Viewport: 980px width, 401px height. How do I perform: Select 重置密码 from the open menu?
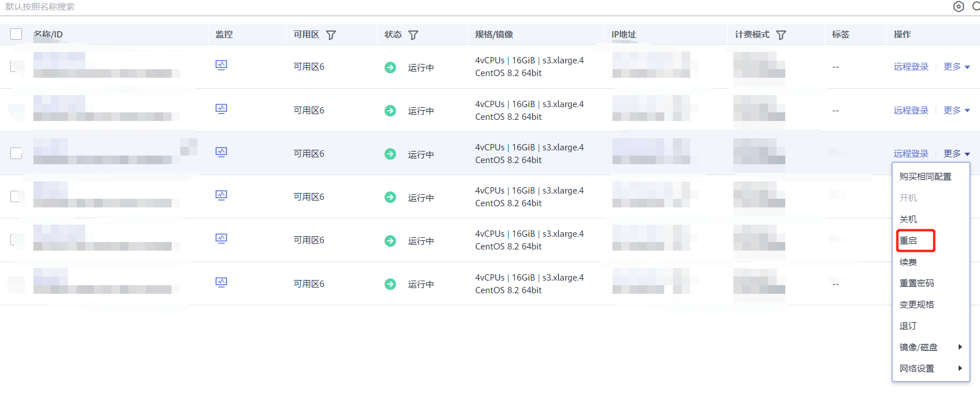pos(917,283)
